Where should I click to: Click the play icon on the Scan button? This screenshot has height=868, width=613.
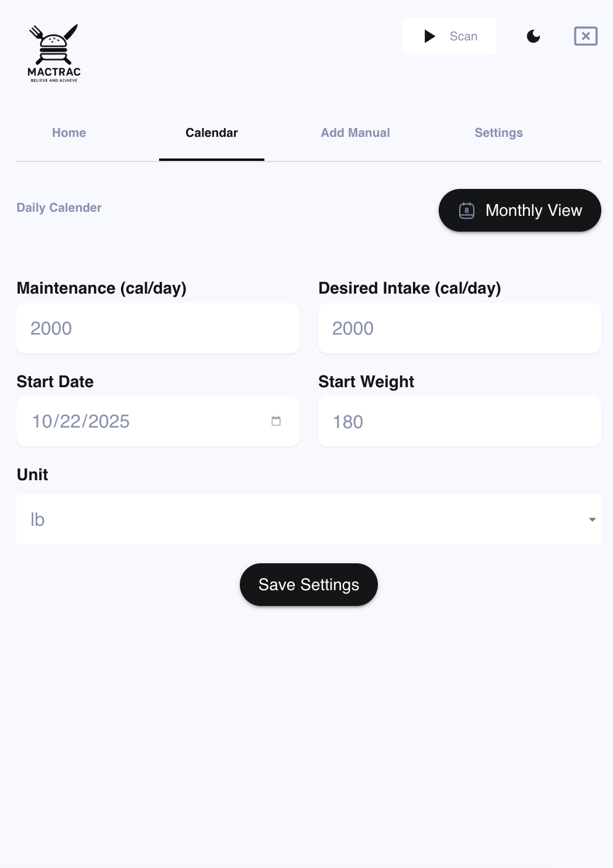[x=430, y=36]
